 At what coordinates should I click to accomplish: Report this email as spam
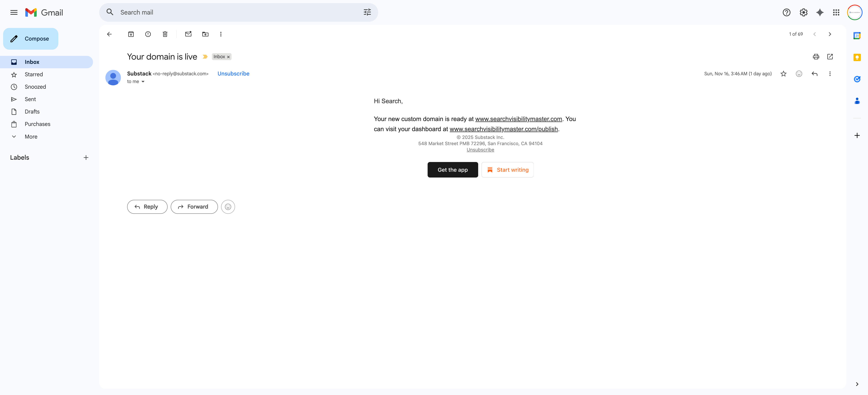tap(148, 34)
